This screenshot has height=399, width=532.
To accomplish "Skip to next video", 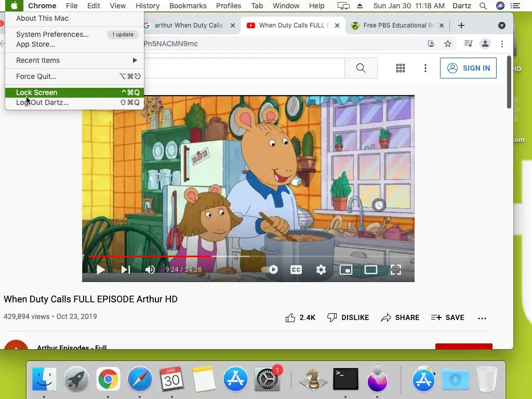I will pos(126,270).
